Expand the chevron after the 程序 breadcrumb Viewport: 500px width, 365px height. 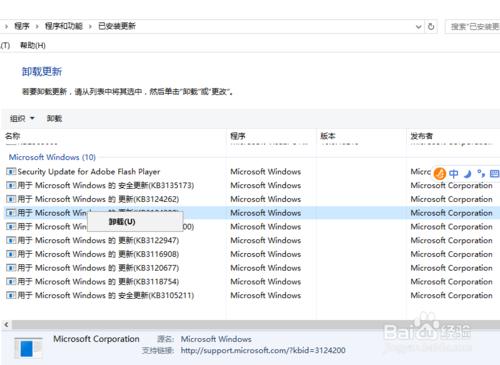[37, 26]
